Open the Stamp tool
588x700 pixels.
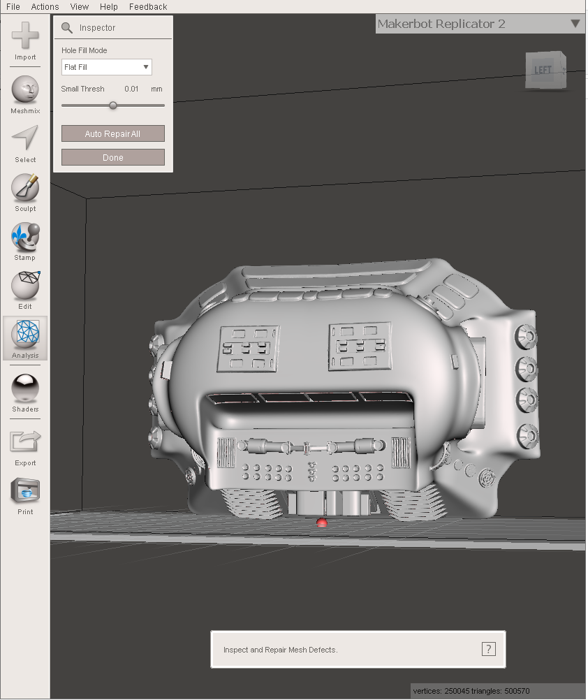(x=25, y=242)
